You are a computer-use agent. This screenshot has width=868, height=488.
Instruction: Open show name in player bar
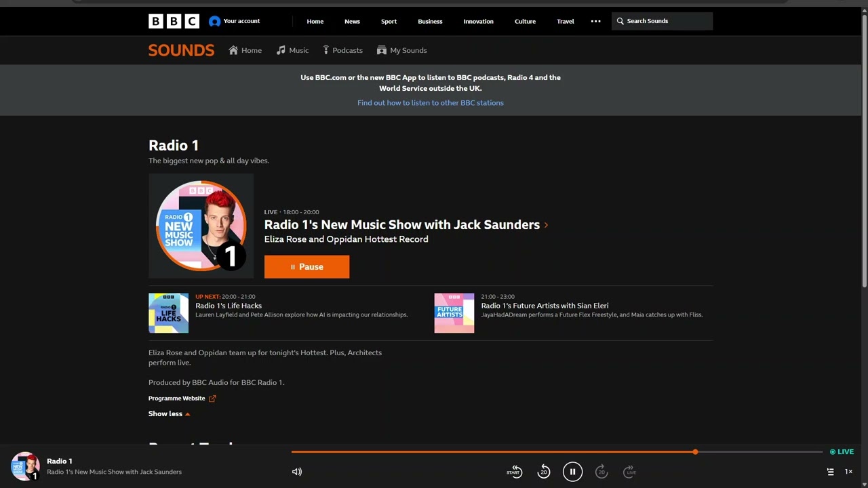pyautogui.click(x=114, y=472)
